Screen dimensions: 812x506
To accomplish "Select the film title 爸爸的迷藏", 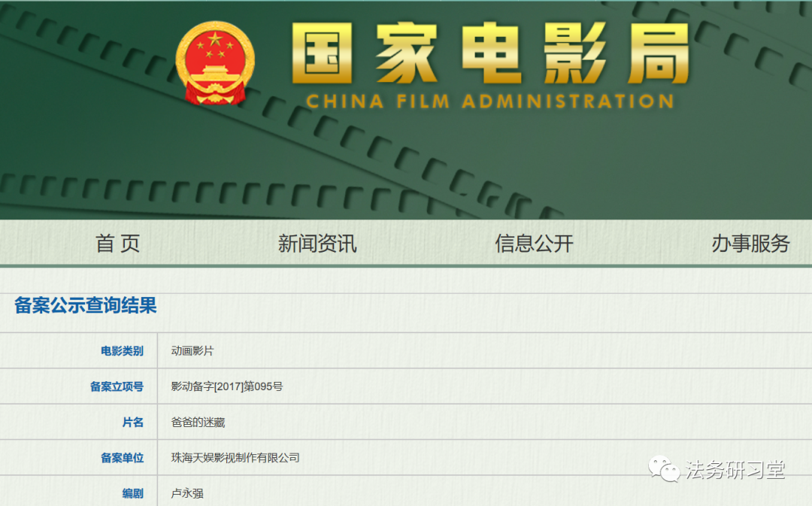I will pos(198,422).
